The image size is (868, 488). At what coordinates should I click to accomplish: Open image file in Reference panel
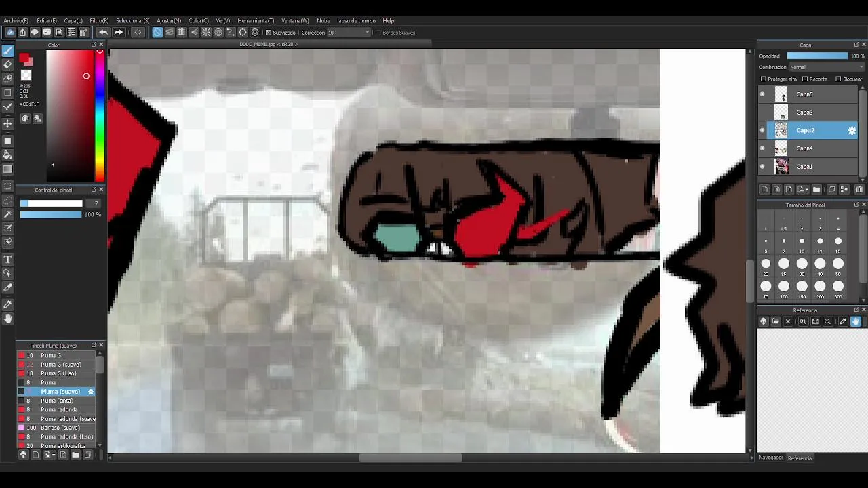tap(776, 321)
